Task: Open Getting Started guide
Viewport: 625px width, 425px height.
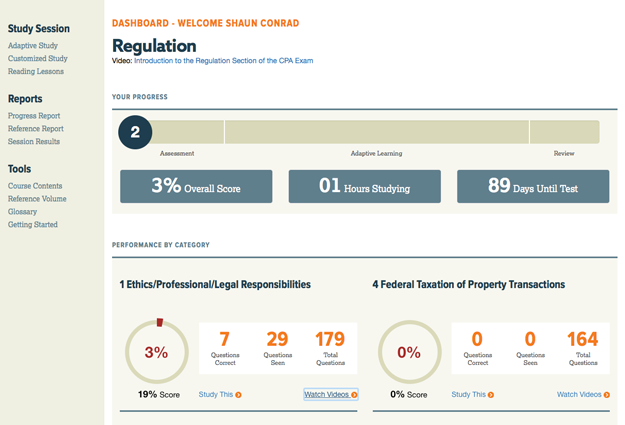Action: click(33, 225)
